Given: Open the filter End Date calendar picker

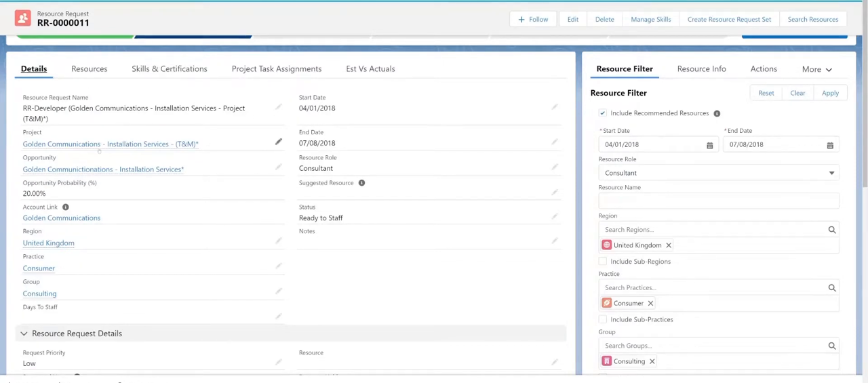Looking at the screenshot, I should (830, 145).
